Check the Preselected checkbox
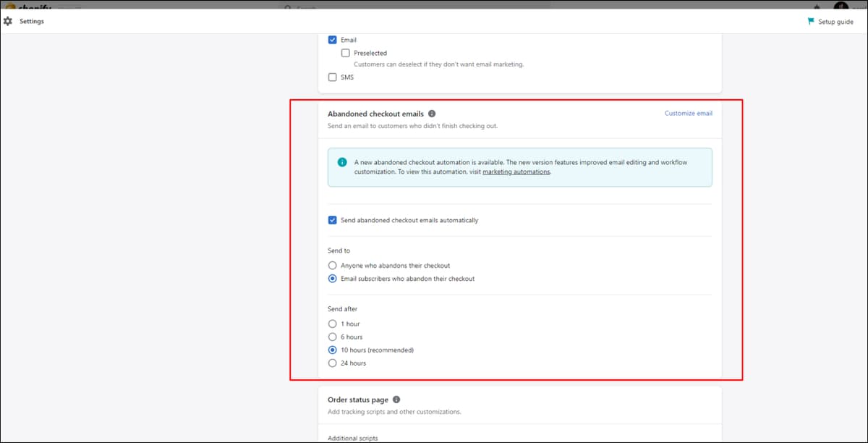 [x=346, y=53]
